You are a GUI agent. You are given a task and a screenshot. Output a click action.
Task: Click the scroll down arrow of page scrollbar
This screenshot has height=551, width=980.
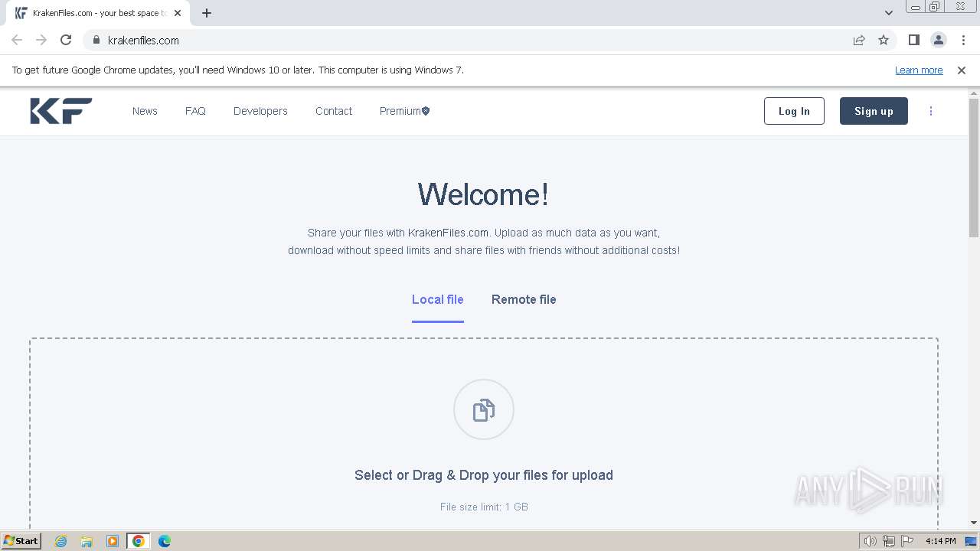(x=974, y=523)
